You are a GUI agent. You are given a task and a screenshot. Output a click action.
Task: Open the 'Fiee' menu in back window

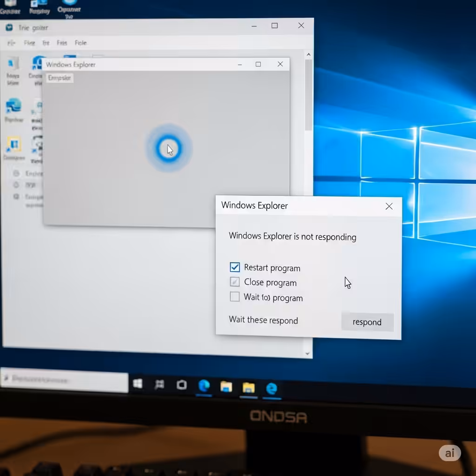pos(29,43)
